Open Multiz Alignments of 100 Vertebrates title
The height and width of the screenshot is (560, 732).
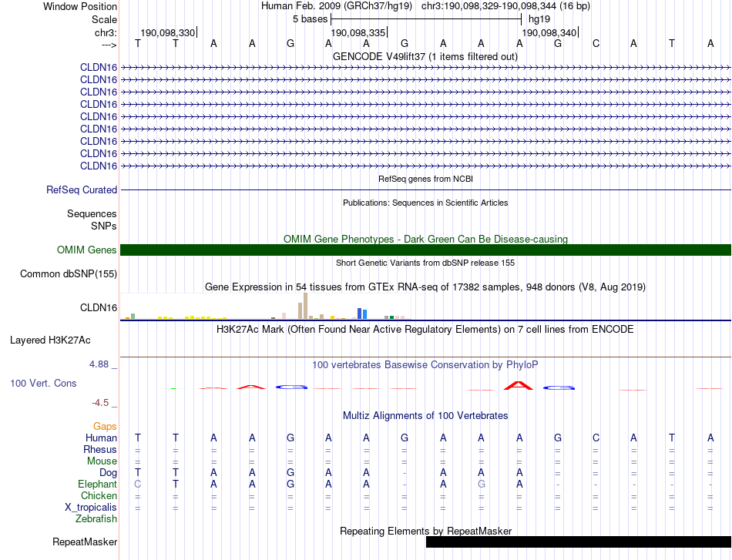click(x=425, y=416)
